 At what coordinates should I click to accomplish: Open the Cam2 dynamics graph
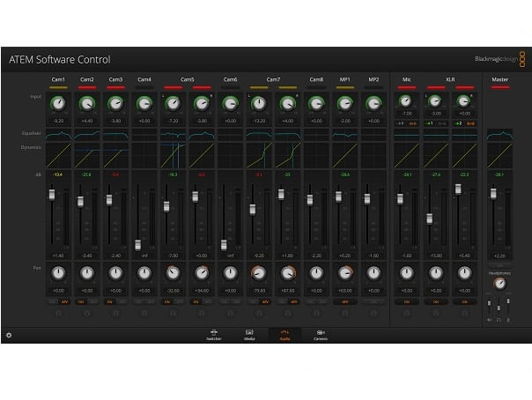tap(87, 155)
